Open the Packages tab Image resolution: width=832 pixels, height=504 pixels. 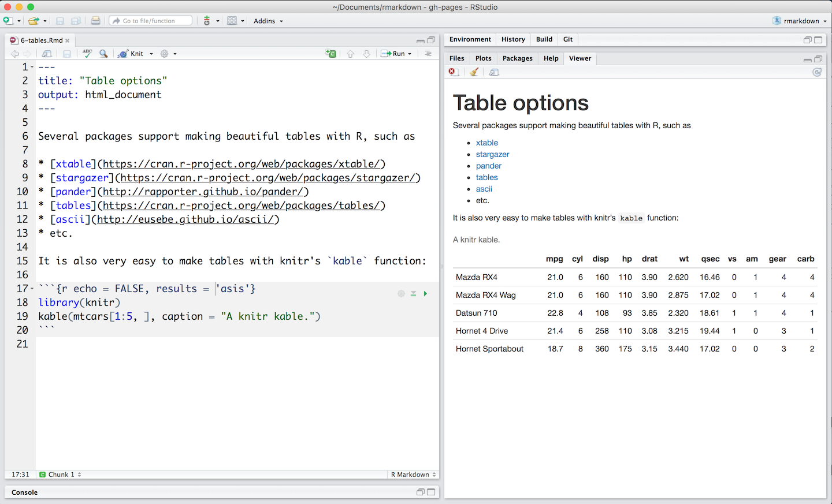point(517,58)
